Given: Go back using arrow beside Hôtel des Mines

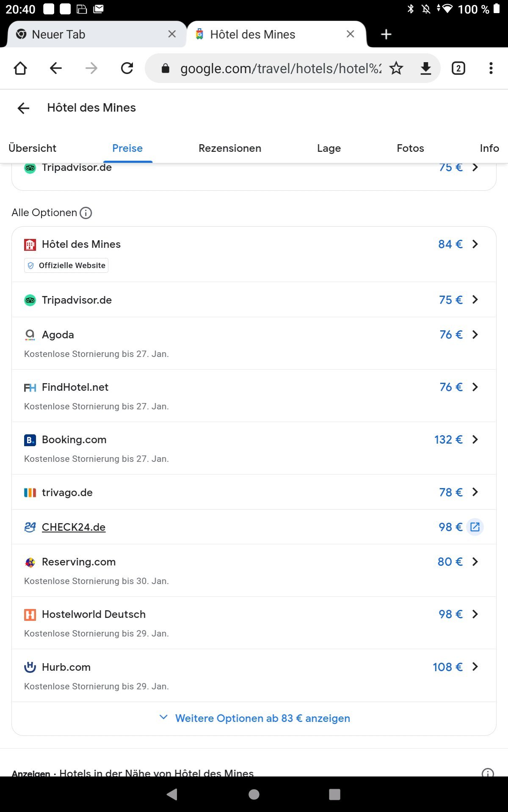Looking at the screenshot, I should click(23, 108).
